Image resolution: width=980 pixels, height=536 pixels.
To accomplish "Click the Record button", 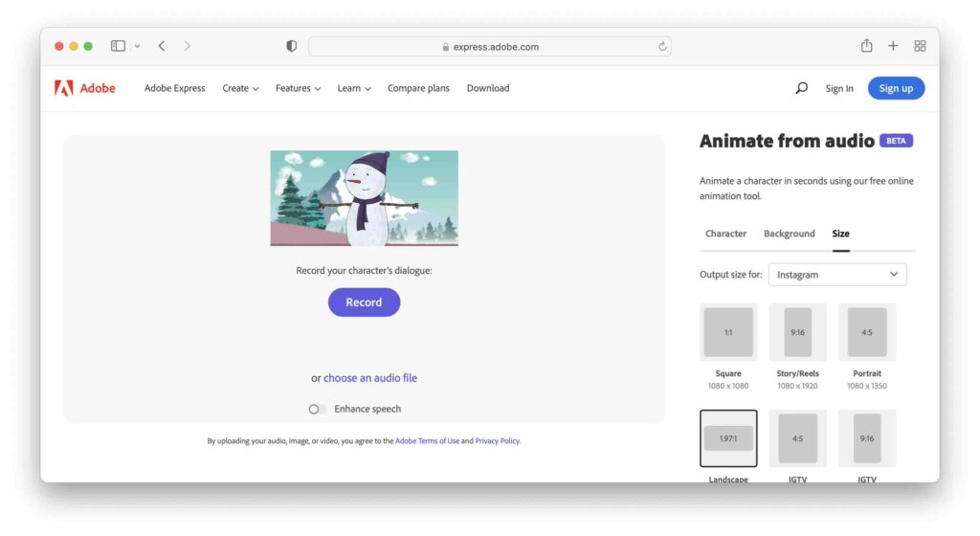I will 364,302.
